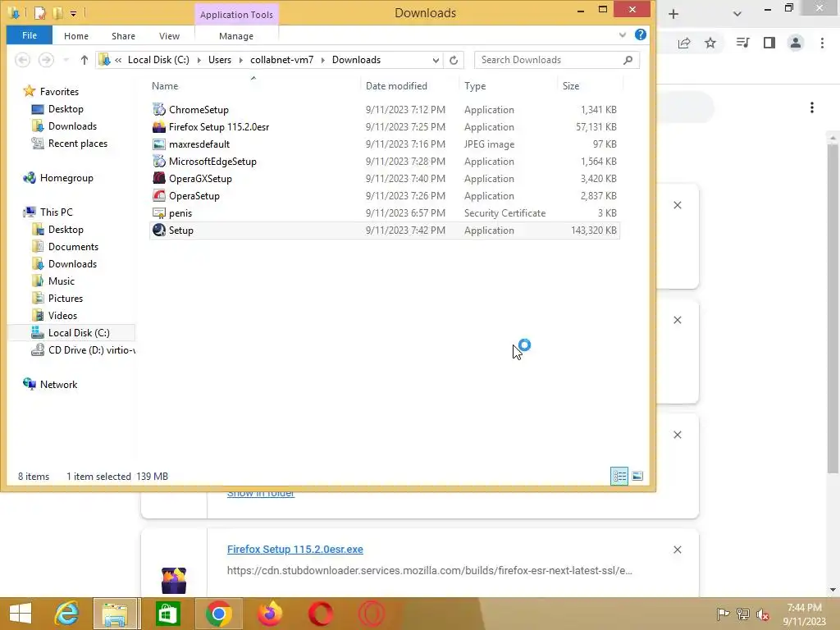Click the OperaSetup file icon
This screenshot has height=630, width=840.
(159, 195)
